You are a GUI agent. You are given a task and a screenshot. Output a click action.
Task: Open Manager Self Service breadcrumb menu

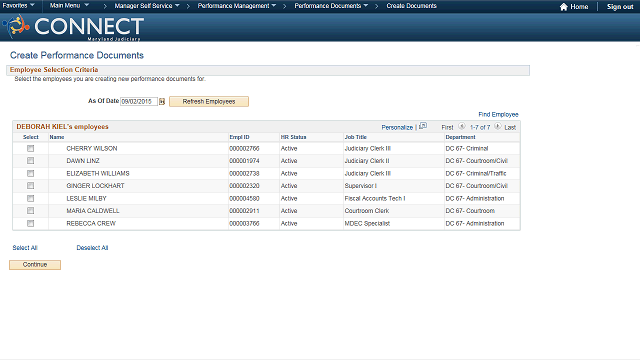coord(147,6)
